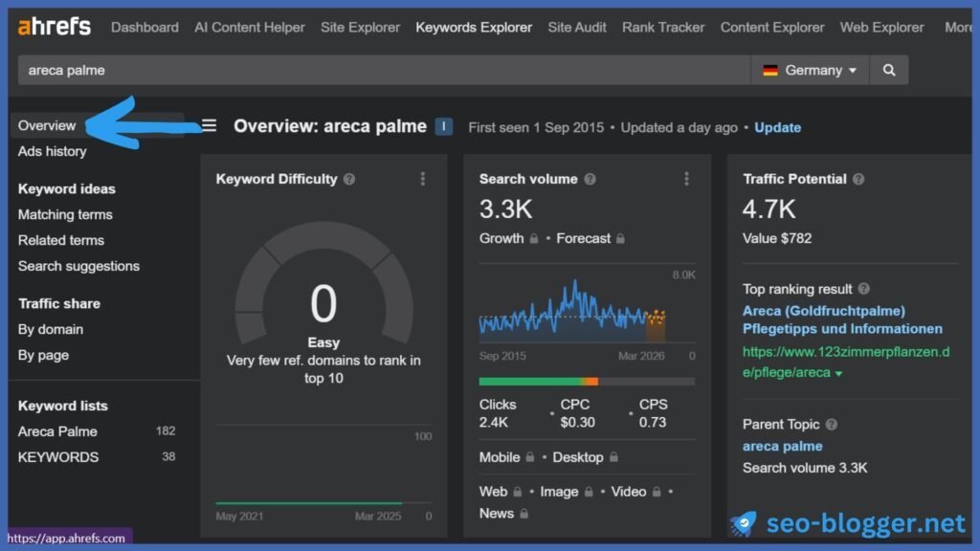Open Traffic share By page

[x=43, y=355]
